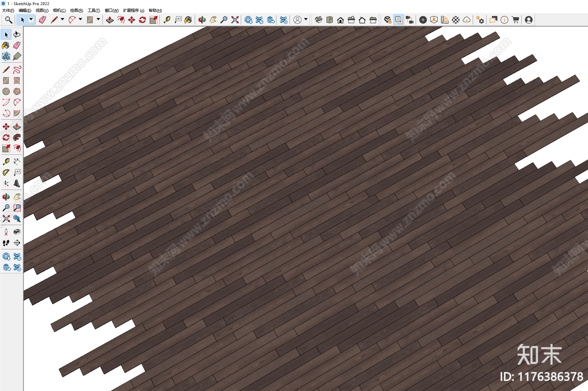
Task: Select the Follow Me tool
Action: pyautogui.click(x=17, y=137)
